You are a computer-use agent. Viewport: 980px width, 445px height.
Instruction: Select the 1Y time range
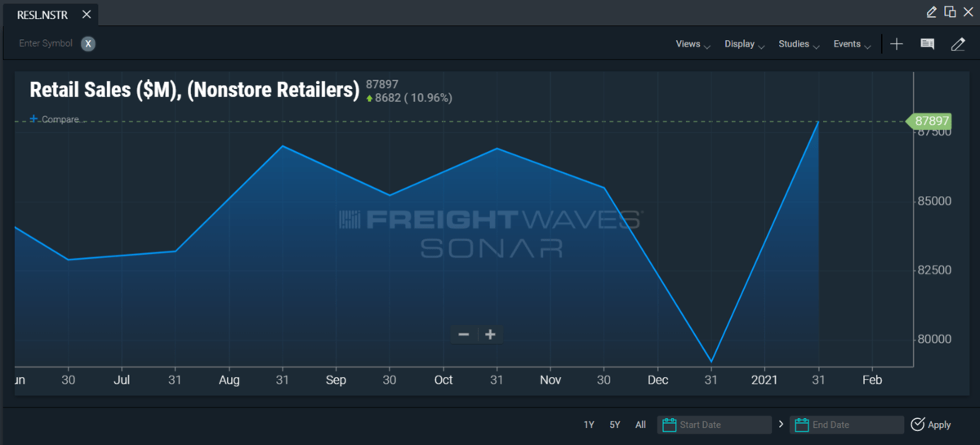point(589,425)
